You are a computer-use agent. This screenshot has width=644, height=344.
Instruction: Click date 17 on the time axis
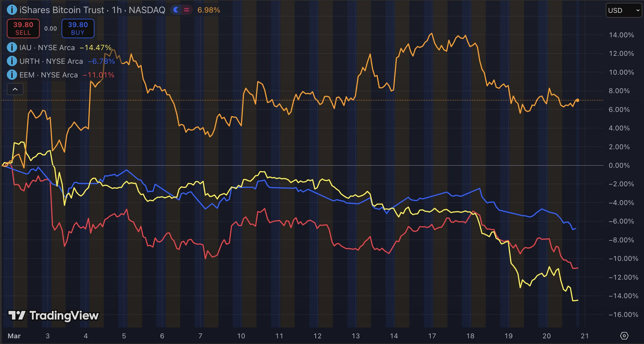coord(432,336)
